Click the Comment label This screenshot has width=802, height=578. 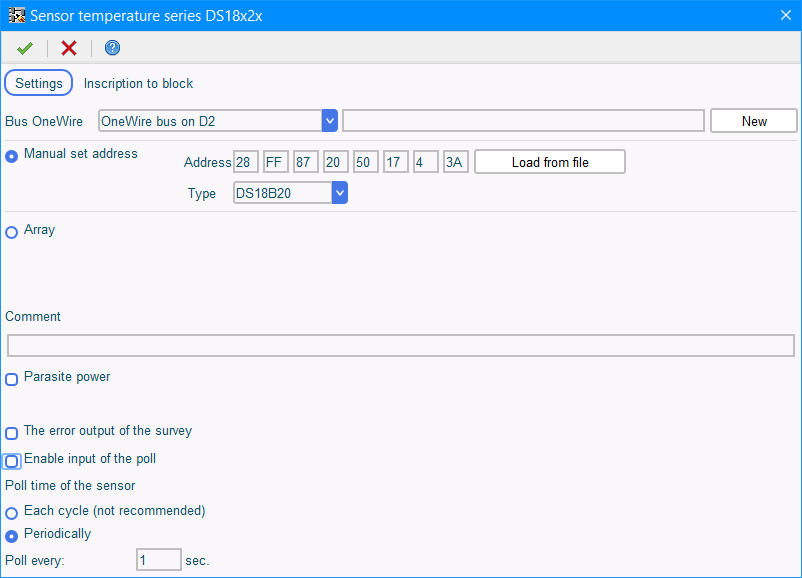(33, 317)
